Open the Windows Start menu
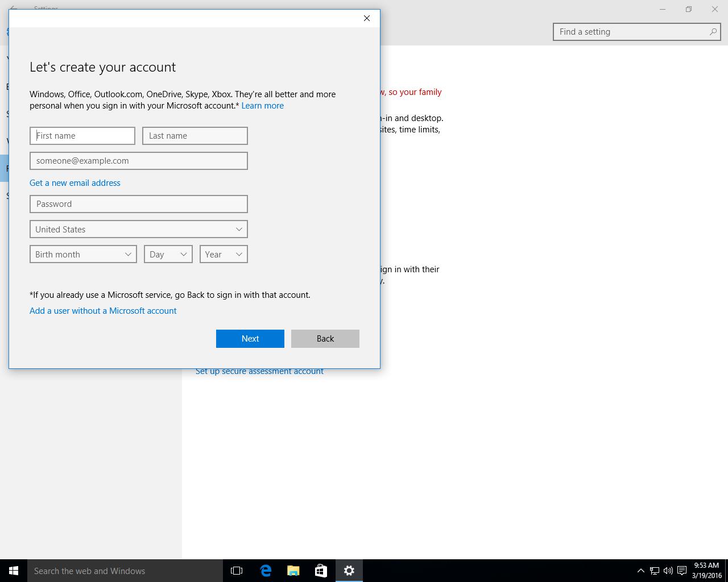This screenshot has height=582, width=728. coord(14,571)
